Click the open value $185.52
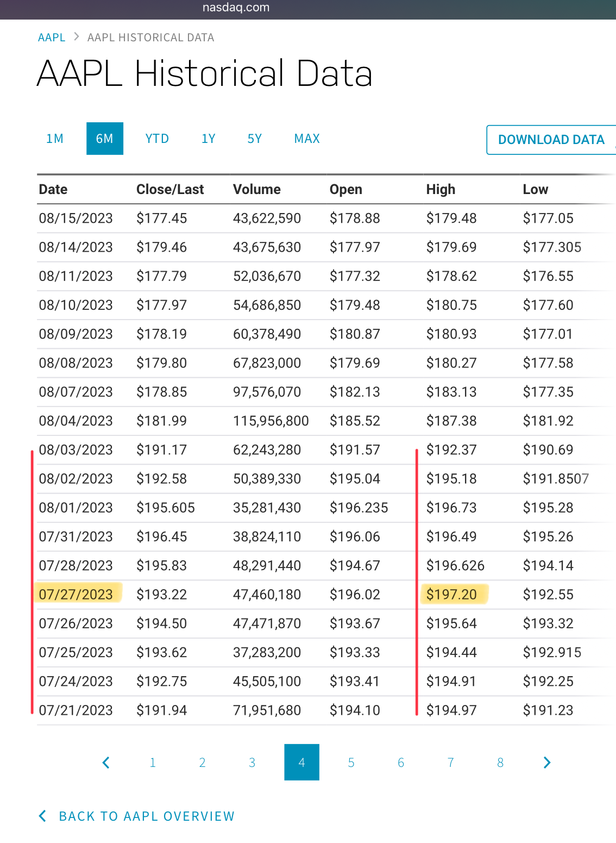 click(x=355, y=421)
